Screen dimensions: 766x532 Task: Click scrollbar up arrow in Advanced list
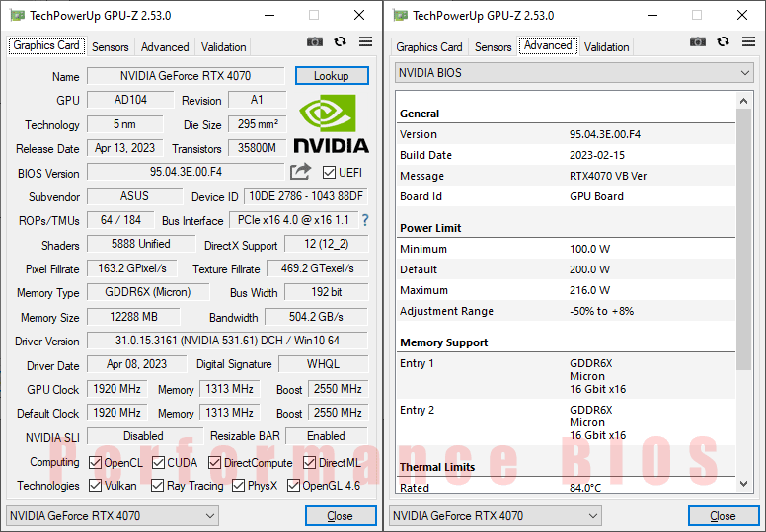pos(743,101)
